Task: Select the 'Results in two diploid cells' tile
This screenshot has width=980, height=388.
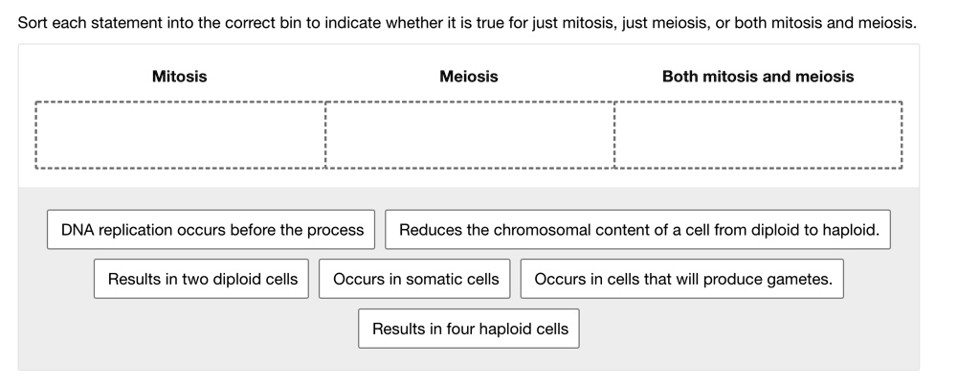Action: tap(202, 279)
